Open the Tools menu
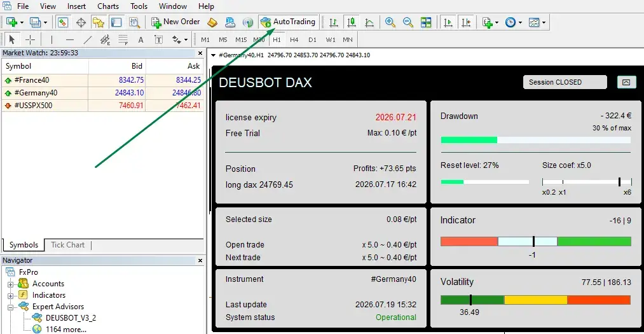This screenshot has height=334, width=644. coord(139,6)
